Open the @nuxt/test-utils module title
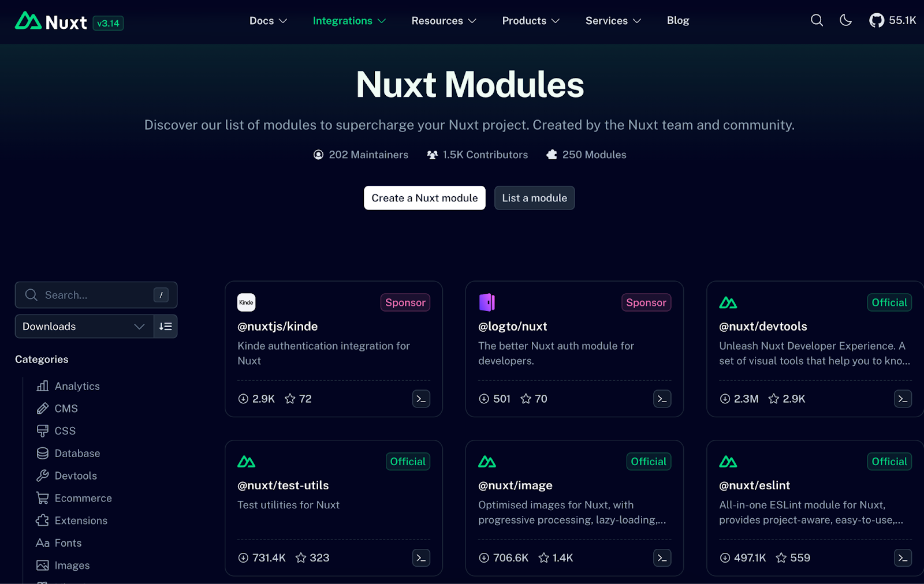 (x=283, y=486)
